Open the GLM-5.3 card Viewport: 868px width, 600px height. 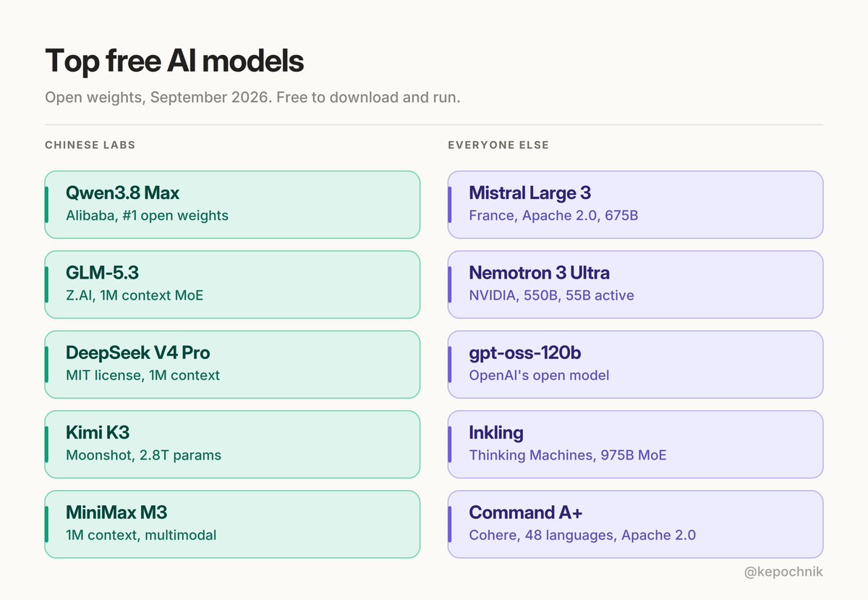tap(232, 284)
